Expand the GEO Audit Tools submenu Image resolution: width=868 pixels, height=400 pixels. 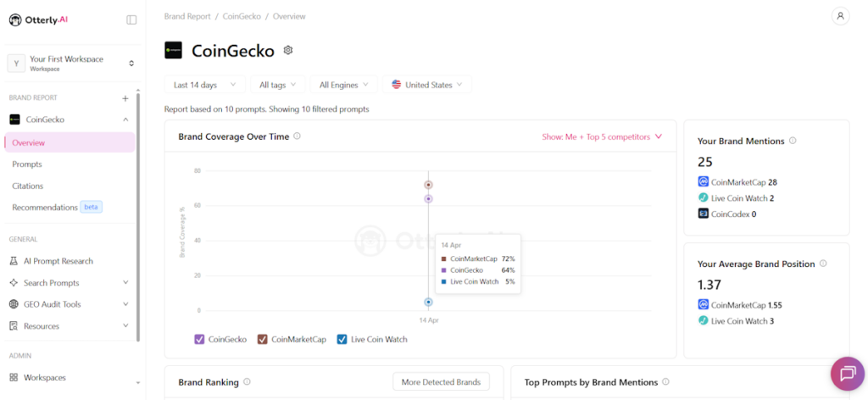(125, 304)
